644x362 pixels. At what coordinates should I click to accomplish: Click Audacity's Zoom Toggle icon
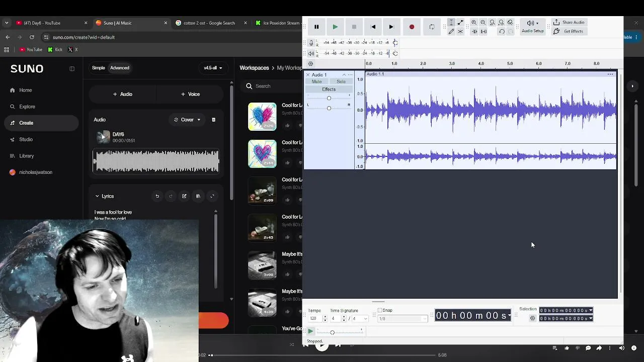tap(510, 23)
